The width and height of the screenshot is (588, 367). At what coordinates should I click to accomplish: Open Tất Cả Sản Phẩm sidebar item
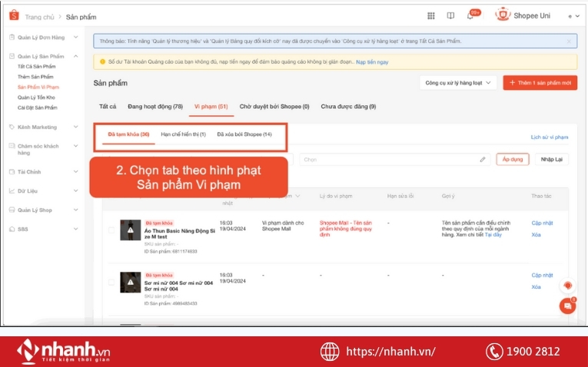(36, 66)
